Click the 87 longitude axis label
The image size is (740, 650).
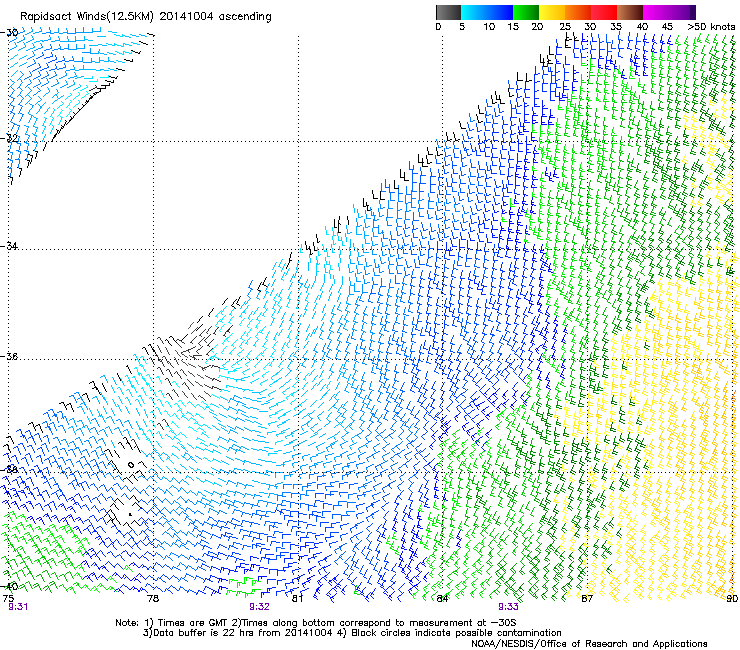click(x=587, y=598)
